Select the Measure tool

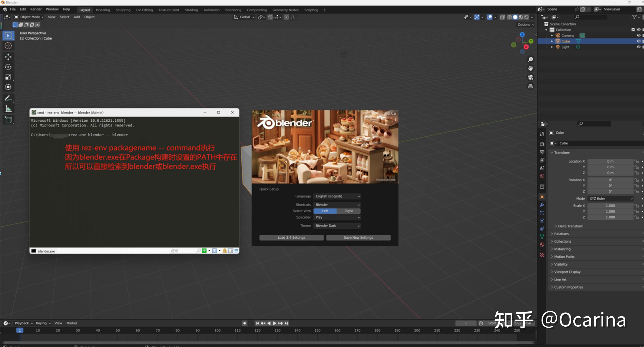click(x=8, y=108)
